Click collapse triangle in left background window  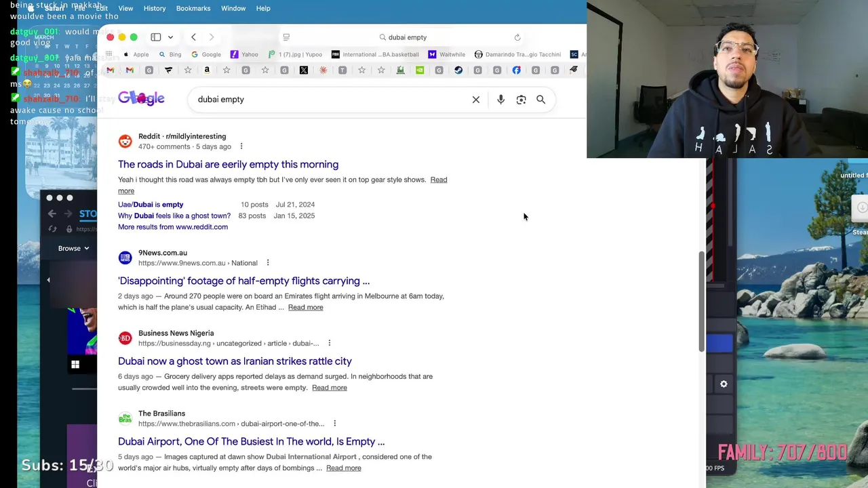[x=48, y=280]
